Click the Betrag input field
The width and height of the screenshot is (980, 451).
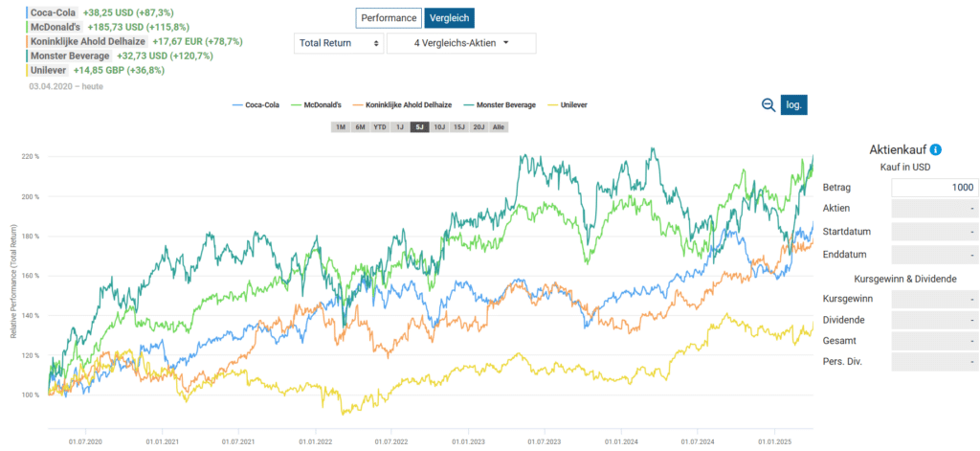click(x=934, y=188)
